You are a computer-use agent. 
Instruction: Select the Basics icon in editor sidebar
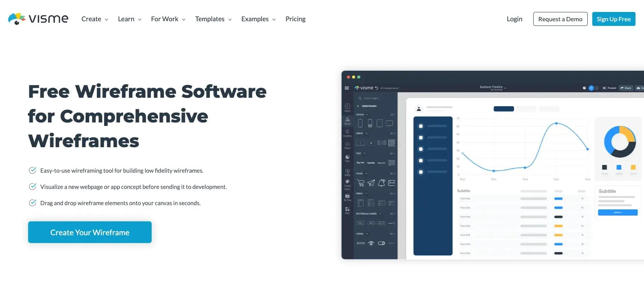(x=347, y=121)
